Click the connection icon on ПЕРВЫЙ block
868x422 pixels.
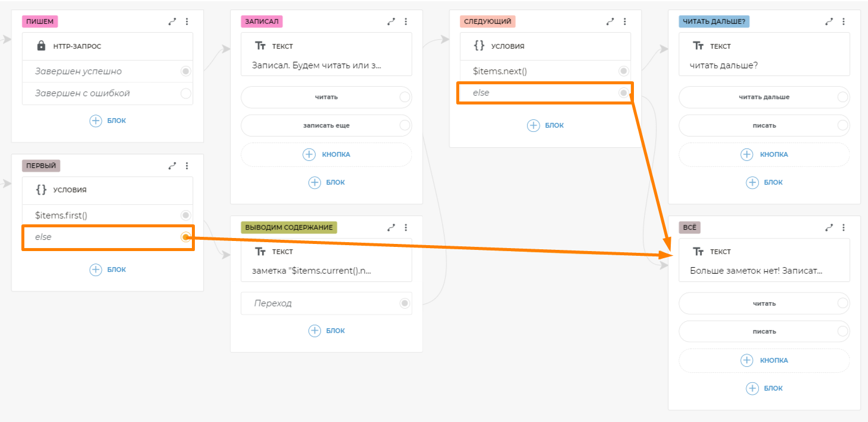[172, 166]
